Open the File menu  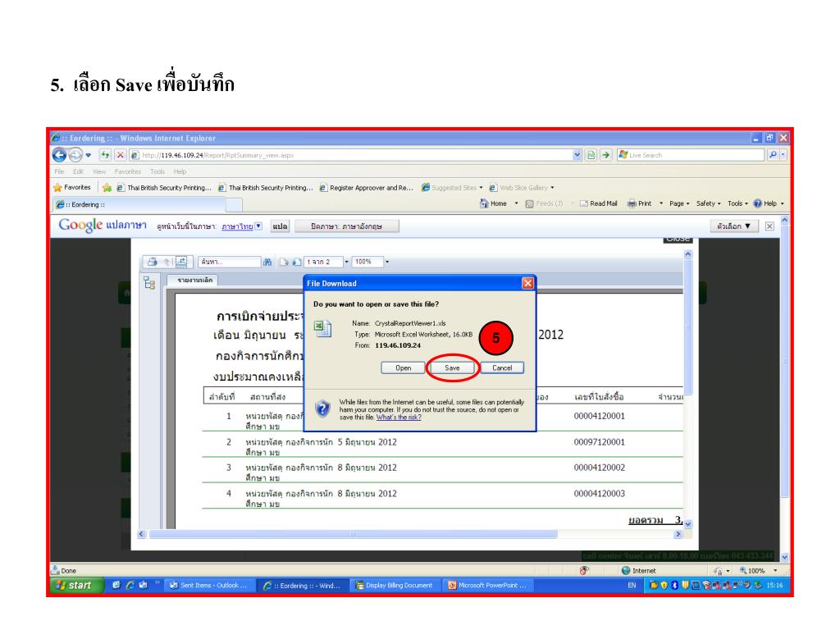(59, 171)
